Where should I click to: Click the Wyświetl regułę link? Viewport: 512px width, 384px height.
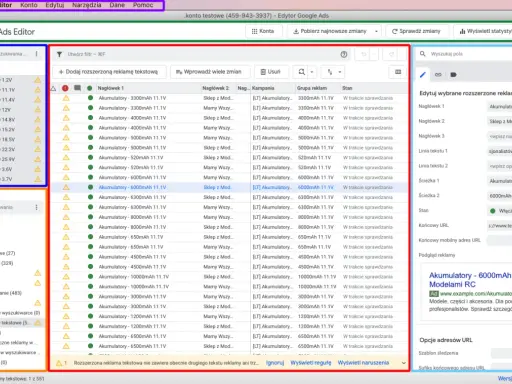pyautogui.click(x=311, y=363)
